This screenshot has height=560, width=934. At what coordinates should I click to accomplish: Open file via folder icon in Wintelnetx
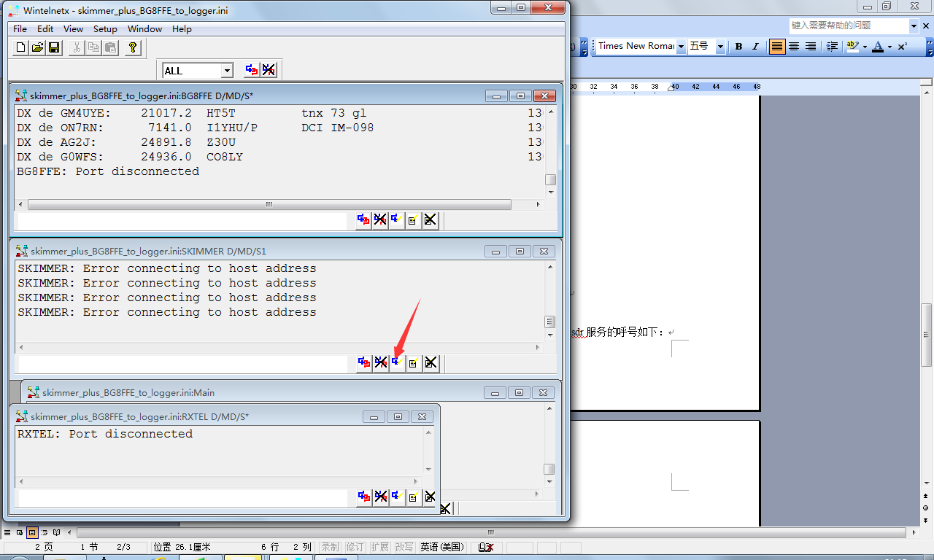pyautogui.click(x=37, y=48)
